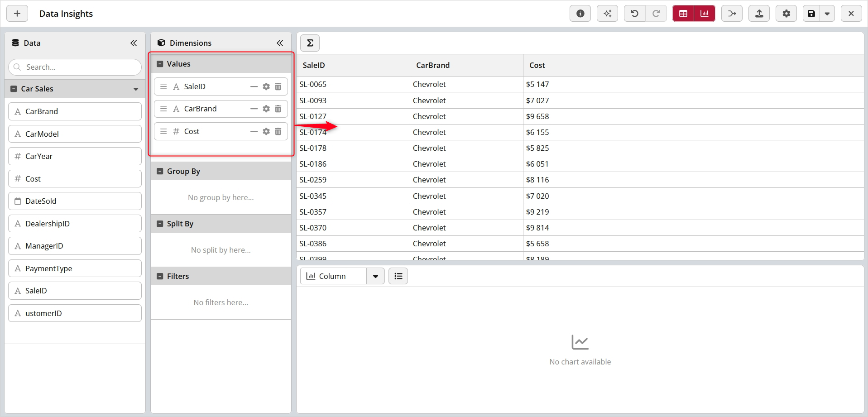Open the info icon in top toolbar
868x417 pixels.
[580, 14]
